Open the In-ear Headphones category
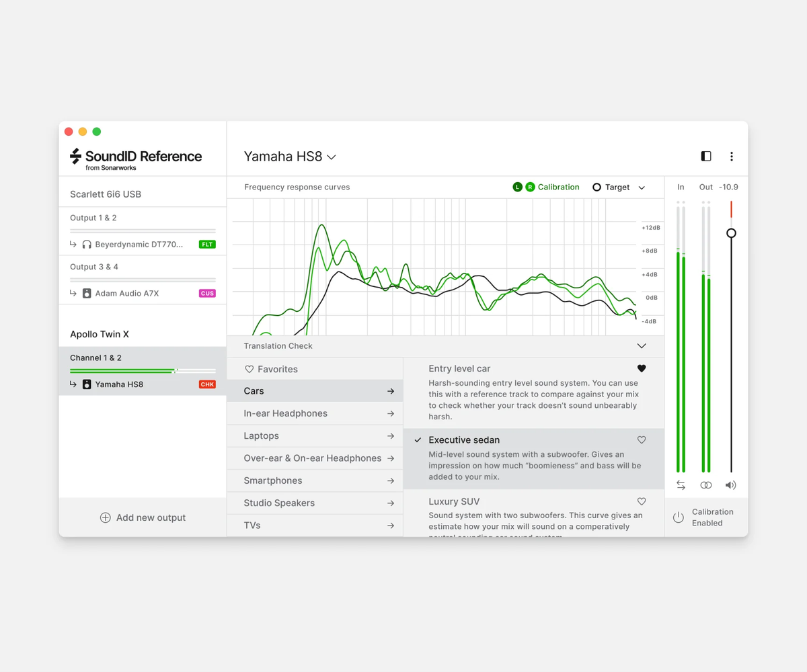This screenshot has height=672, width=807. [x=315, y=413]
